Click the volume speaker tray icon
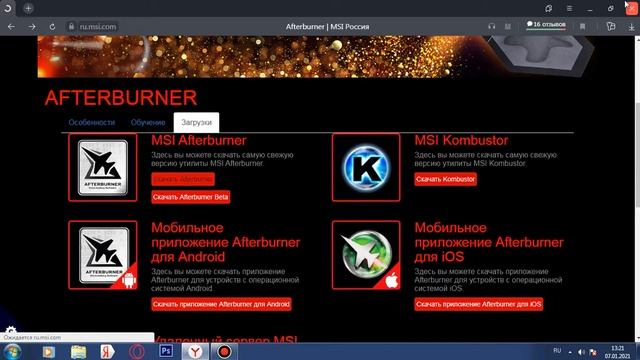 tap(581, 352)
